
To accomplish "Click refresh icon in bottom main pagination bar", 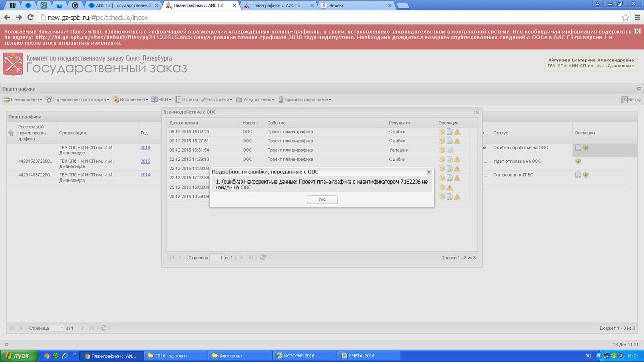I will (x=103, y=328).
